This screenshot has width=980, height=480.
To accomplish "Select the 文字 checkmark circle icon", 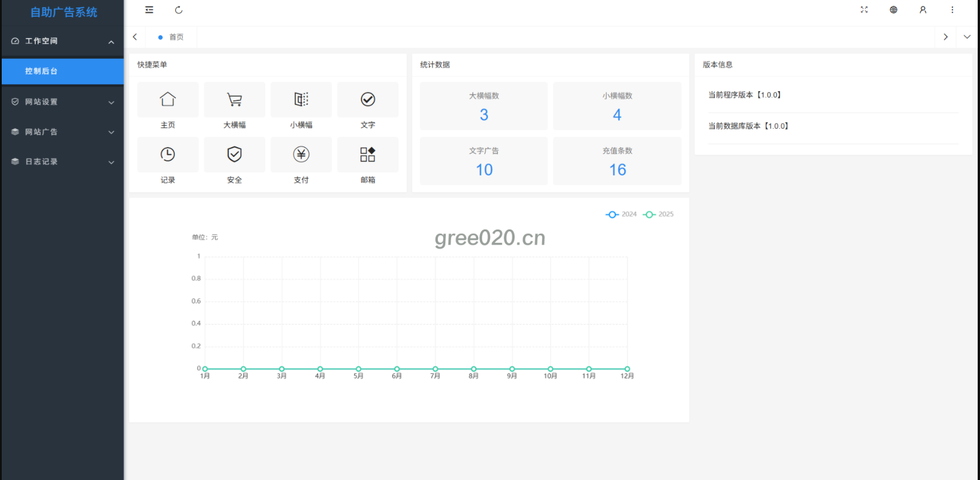I will coord(368,100).
